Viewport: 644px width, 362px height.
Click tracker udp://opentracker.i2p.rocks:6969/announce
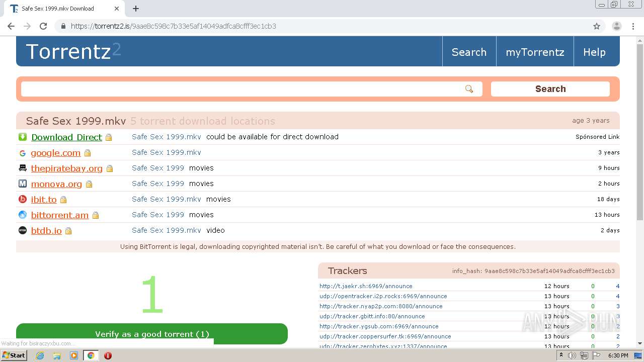click(x=383, y=296)
